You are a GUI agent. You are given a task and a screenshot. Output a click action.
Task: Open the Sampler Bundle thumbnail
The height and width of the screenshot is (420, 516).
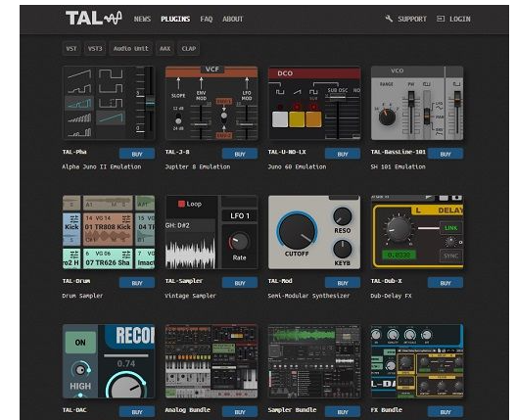tap(314, 361)
